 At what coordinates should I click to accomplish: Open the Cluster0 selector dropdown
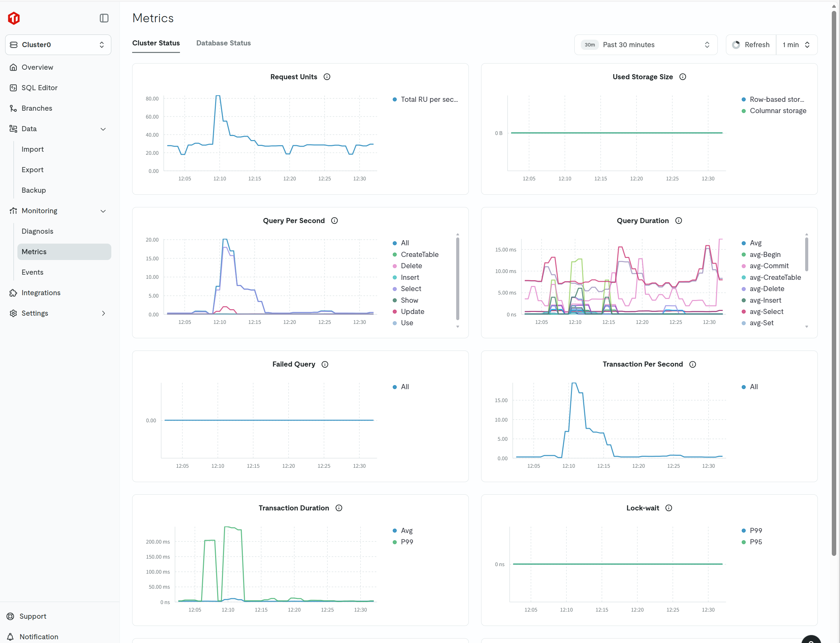[x=58, y=45]
